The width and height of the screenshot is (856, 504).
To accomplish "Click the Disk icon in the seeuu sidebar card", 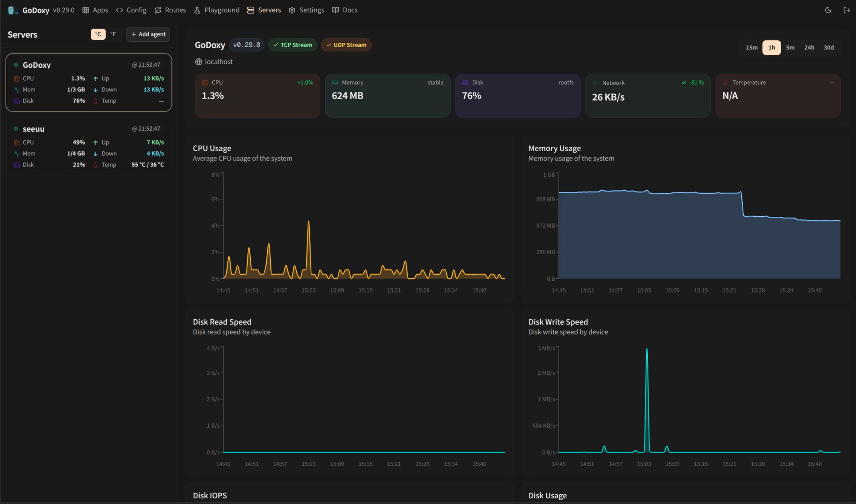I will pyautogui.click(x=16, y=165).
